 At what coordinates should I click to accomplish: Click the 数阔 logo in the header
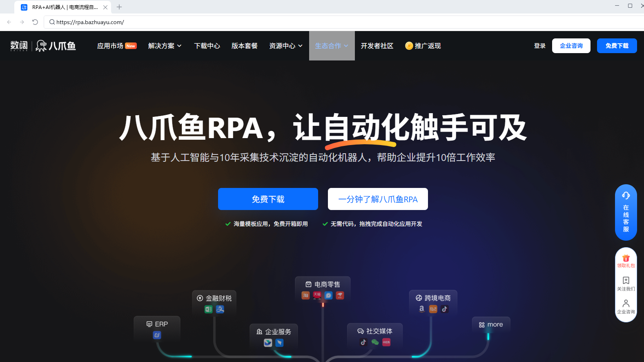pos(19,46)
